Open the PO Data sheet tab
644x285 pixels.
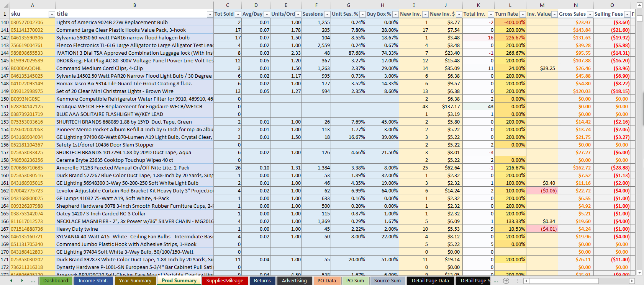pos(327,281)
